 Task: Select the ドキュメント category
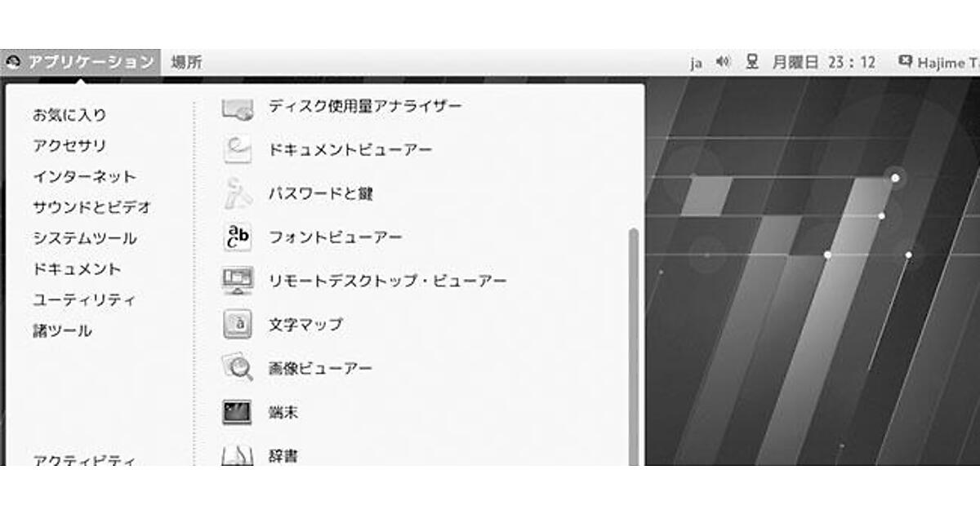pyautogui.click(x=77, y=269)
